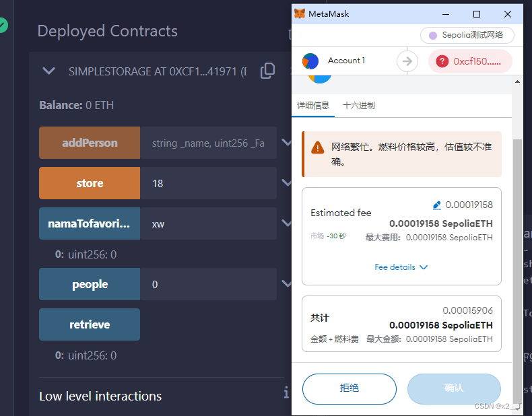Edit the namaTofavori input showing xw
The image size is (532, 416).
(208, 223)
